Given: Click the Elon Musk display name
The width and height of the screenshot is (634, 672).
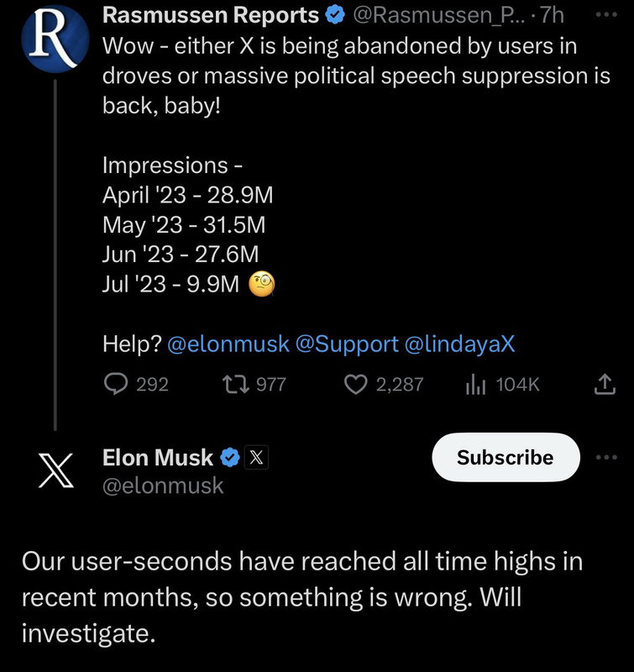Looking at the screenshot, I should [158, 458].
